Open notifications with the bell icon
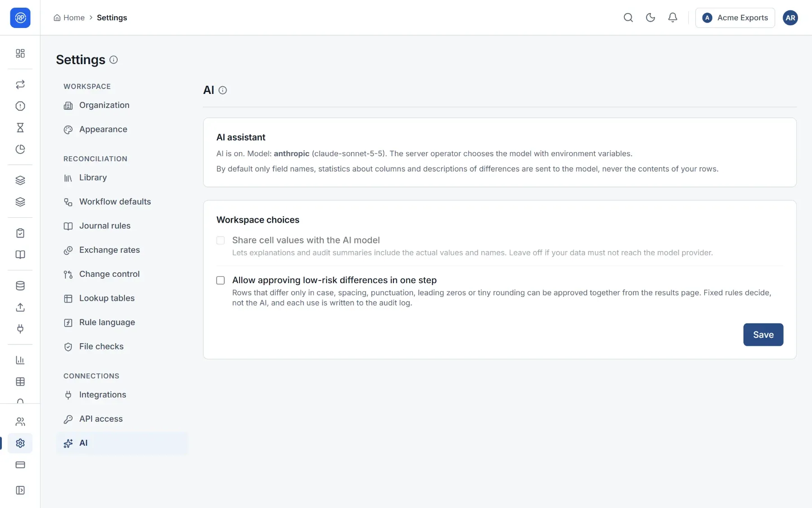Screen dimensions: 812x508 [673, 18]
